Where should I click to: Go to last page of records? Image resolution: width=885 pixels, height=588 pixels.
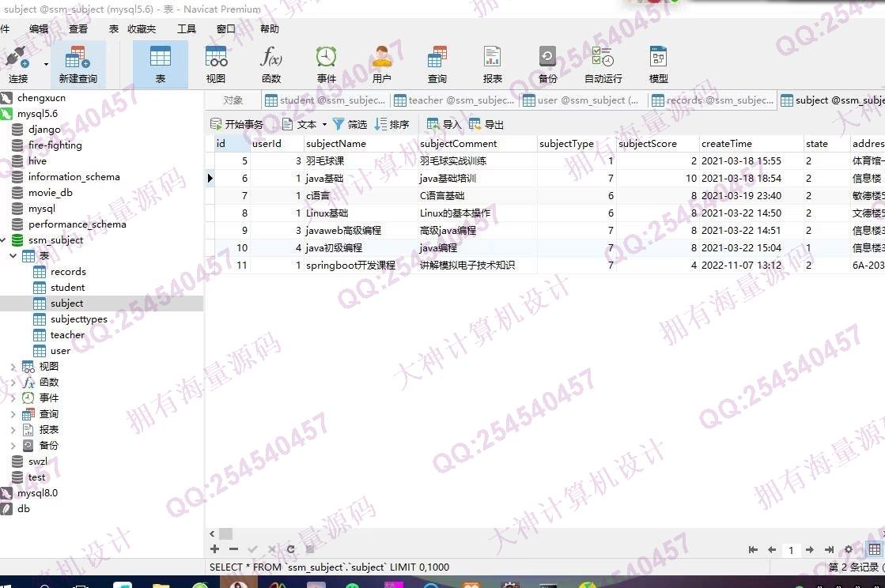pyautogui.click(x=829, y=549)
